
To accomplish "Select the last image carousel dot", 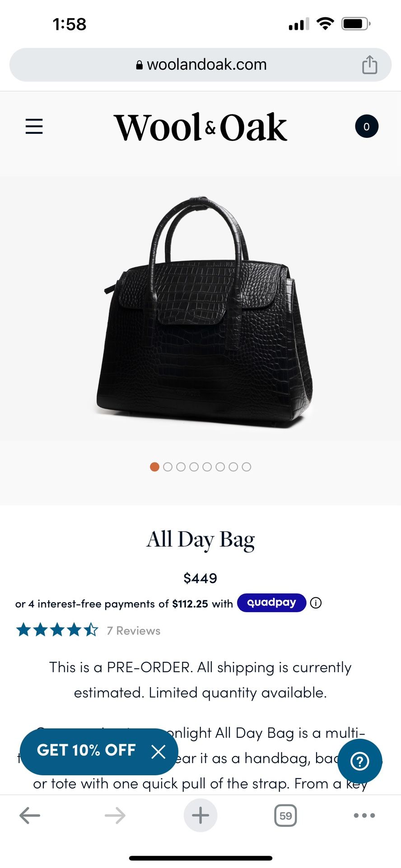I will [x=246, y=467].
